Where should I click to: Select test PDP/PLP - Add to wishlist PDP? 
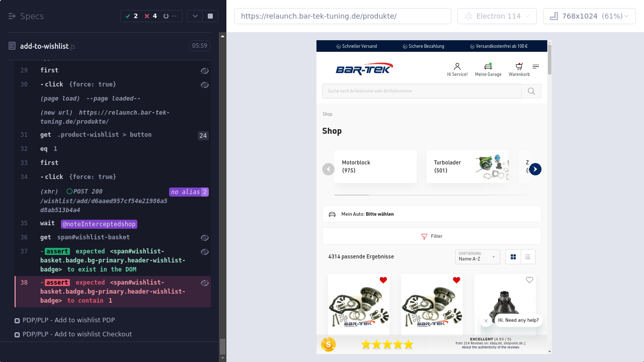click(68, 320)
